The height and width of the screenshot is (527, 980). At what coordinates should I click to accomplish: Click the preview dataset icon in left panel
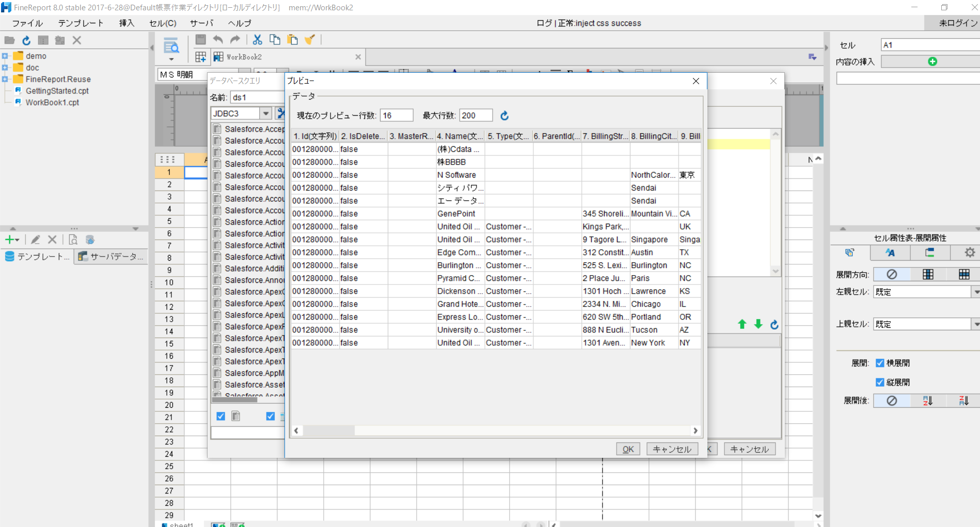pyautogui.click(x=73, y=239)
